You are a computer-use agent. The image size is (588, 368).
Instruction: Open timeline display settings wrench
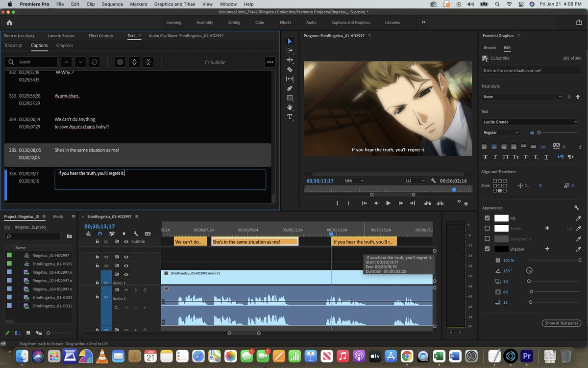click(x=135, y=234)
